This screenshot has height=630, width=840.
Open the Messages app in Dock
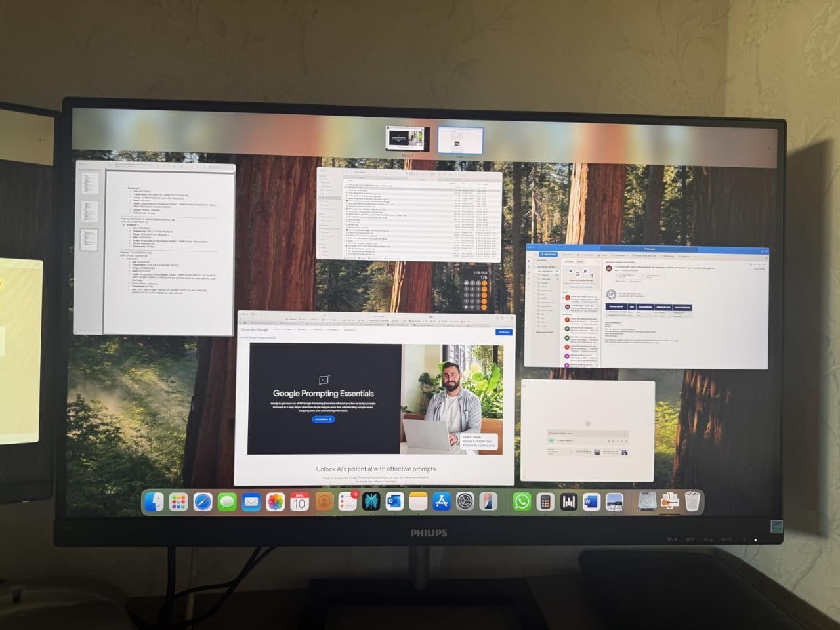click(227, 503)
